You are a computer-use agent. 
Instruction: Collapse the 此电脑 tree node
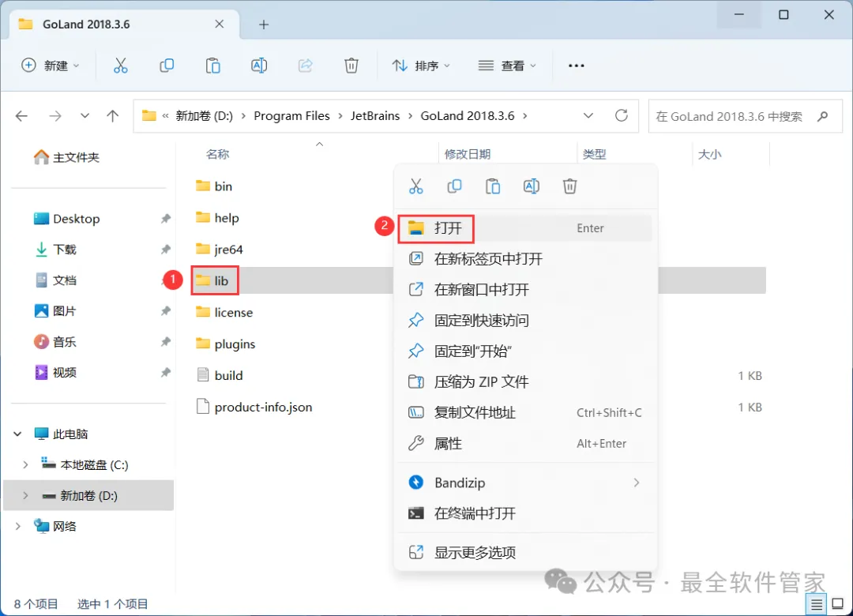pyautogui.click(x=17, y=434)
